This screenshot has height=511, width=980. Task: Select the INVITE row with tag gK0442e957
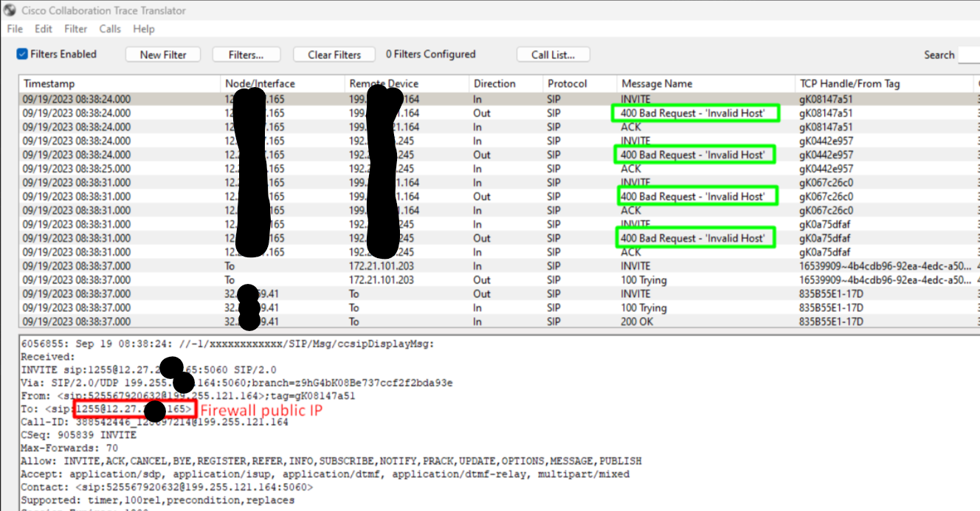coord(499,141)
